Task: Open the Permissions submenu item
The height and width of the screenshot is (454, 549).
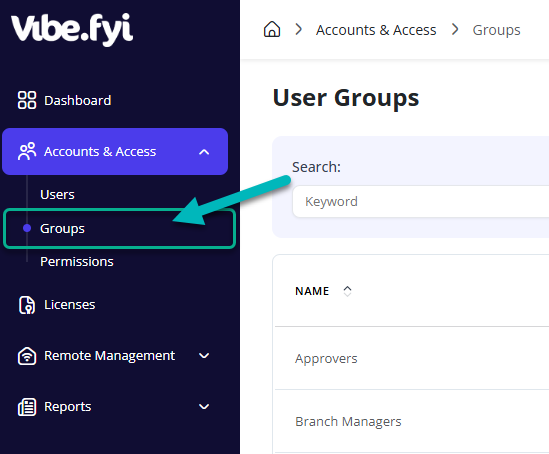Action: [x=77, y=261]
